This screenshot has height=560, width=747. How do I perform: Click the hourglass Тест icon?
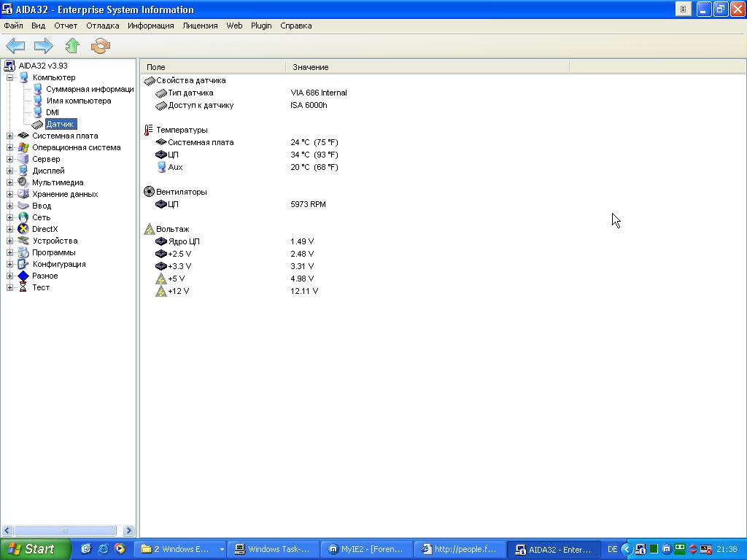(x=23, y=287)
